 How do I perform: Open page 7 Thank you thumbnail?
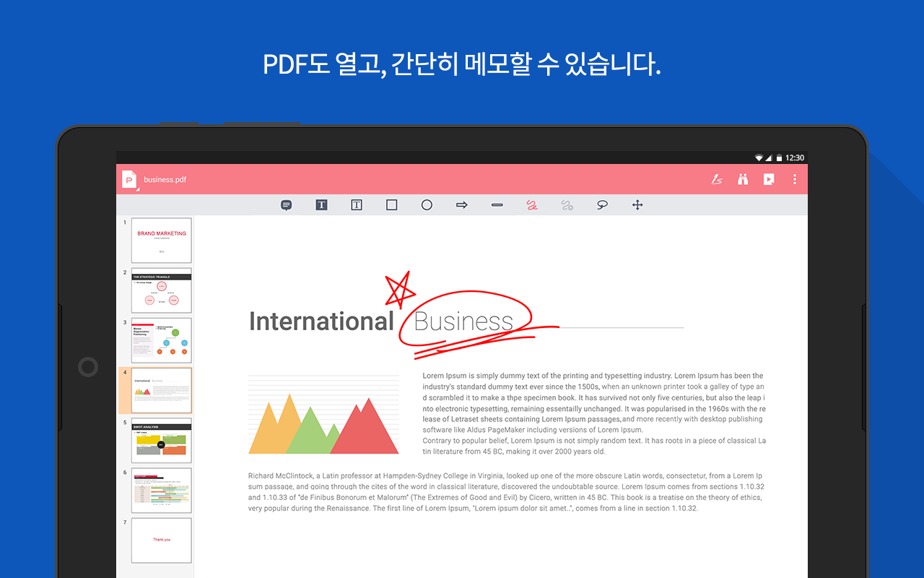(162, 540)
